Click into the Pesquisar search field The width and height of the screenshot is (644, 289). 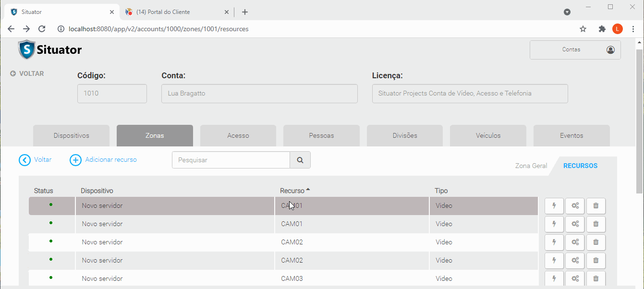click(x=231, y=160)
